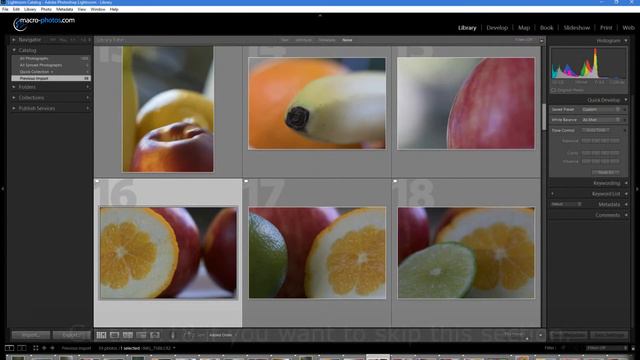
Task: Open the File menu
Action: point(5,9)
